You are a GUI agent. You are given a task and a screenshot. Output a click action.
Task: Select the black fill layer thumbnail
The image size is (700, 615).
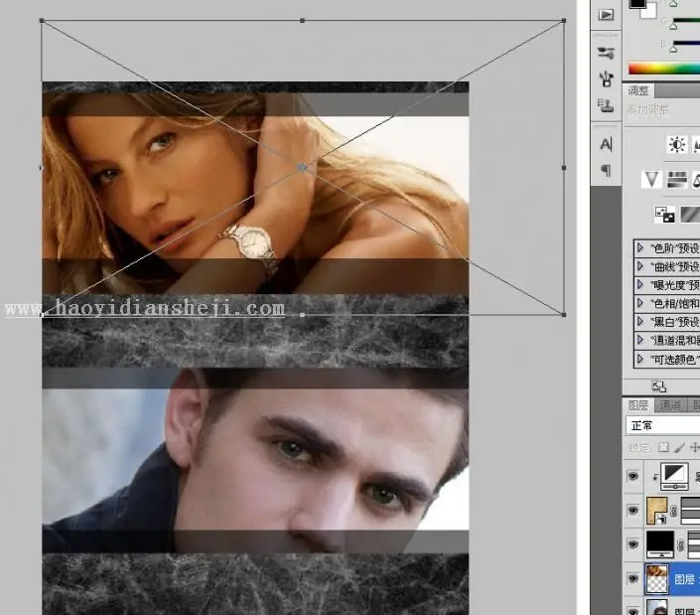pyautogui.click(x=660, y=544)
